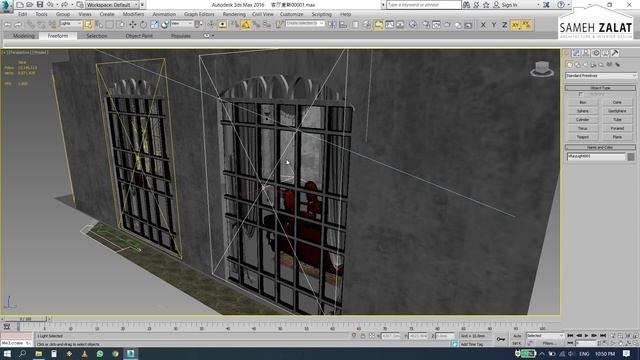Image resolution: width=640 pixels, height=360 pixels.
Task: Open the Edit menu
Action: click(x=22, y=14)
